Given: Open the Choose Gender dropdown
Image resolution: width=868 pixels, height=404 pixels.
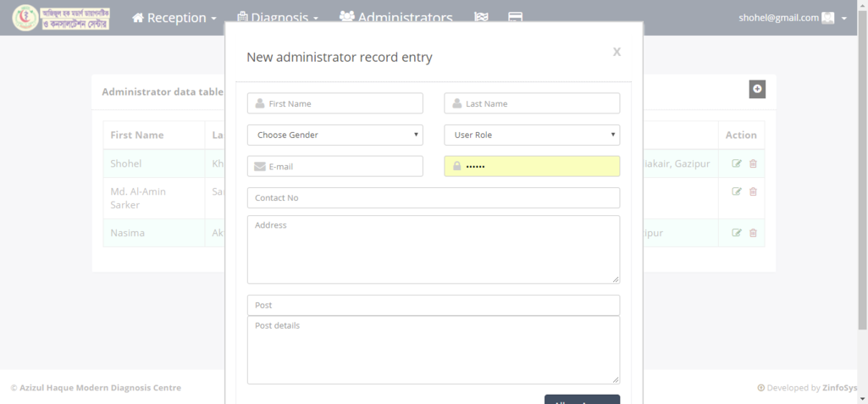Looking at the screenshot, I should pyautogui.click(x=334, y=135).
